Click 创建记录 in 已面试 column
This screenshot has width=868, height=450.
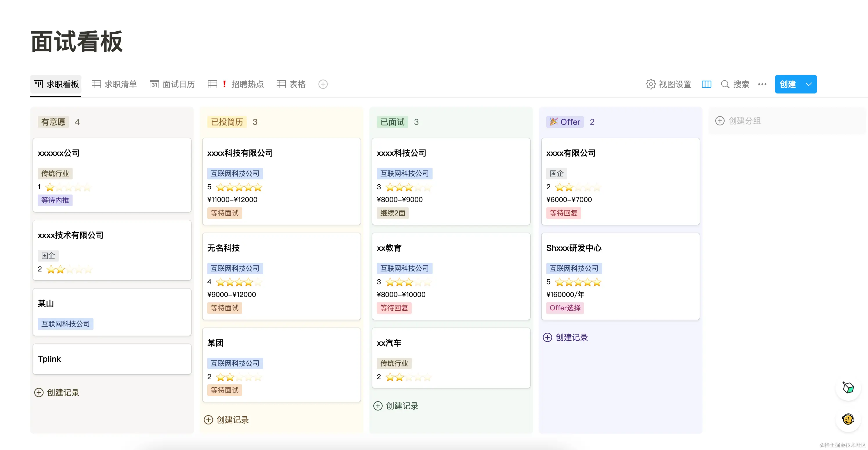click(396, 406)
